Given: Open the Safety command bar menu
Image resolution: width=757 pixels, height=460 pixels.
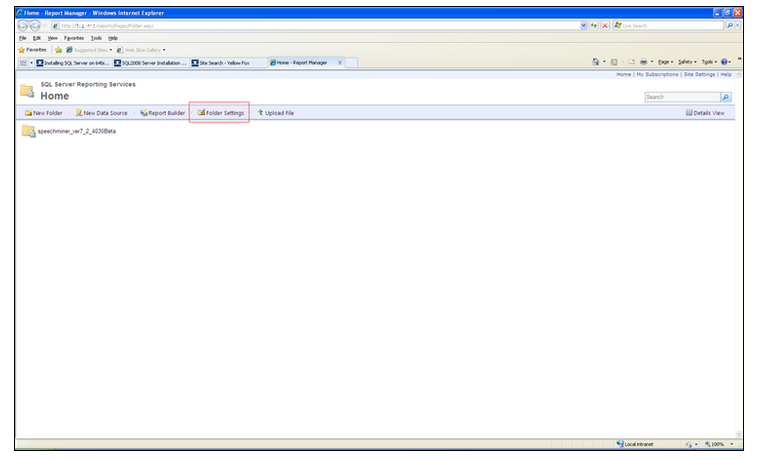Looking at the screenshot, I should click(x=687, y=62).
